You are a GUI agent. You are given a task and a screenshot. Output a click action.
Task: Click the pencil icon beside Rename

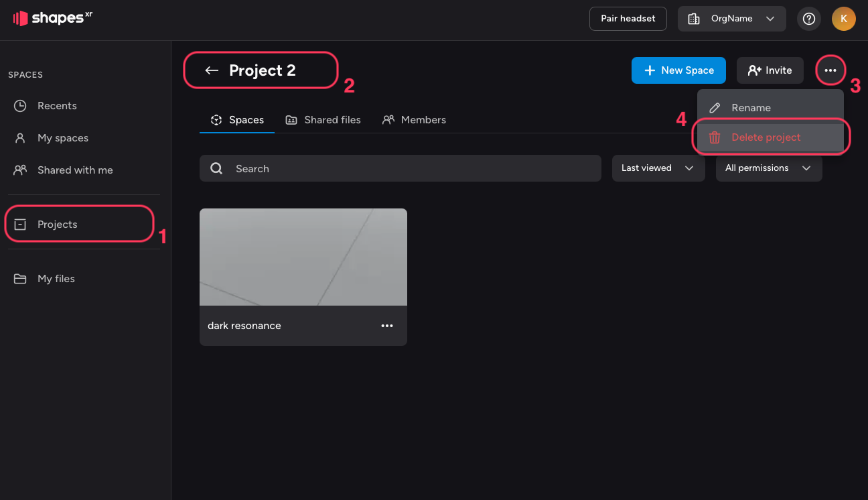(715, 108)
